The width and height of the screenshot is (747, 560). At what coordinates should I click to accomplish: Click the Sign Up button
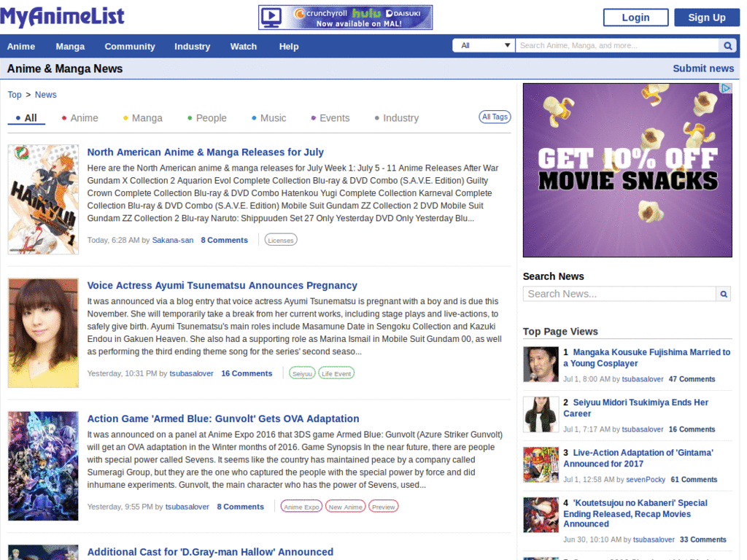click(x=706, y=17)
